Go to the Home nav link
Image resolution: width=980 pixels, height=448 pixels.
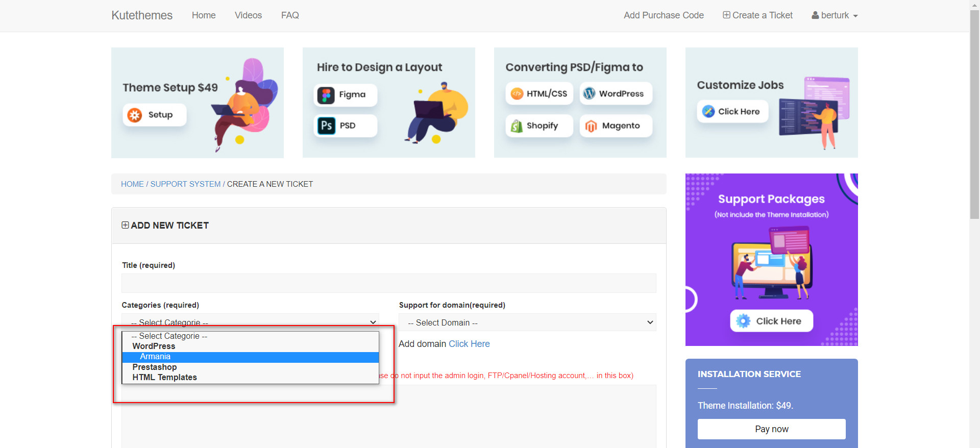[204, 15]
